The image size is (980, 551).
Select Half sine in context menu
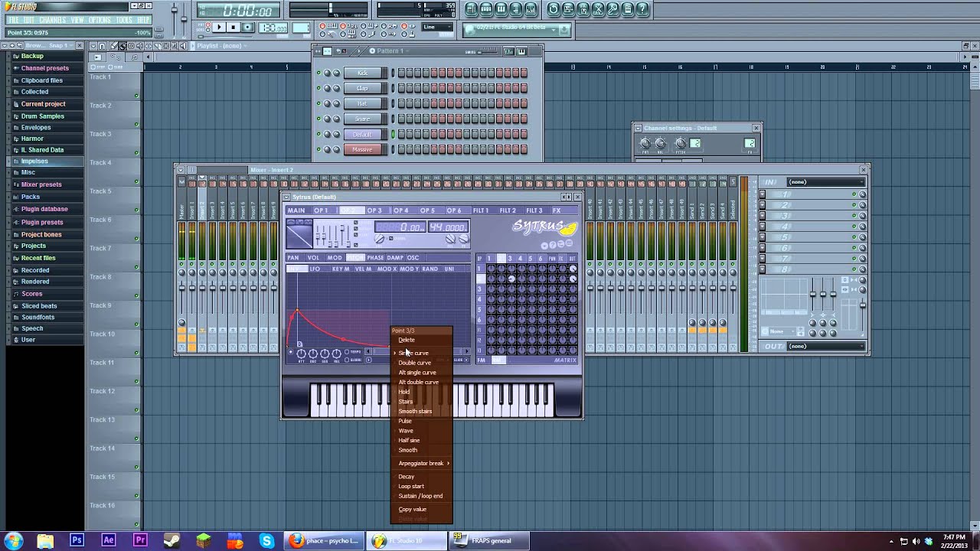click(x=409, y=440)
